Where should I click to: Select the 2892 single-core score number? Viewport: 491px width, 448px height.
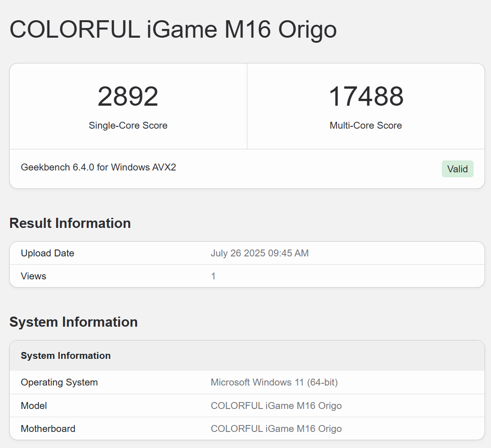pos(128,96)
